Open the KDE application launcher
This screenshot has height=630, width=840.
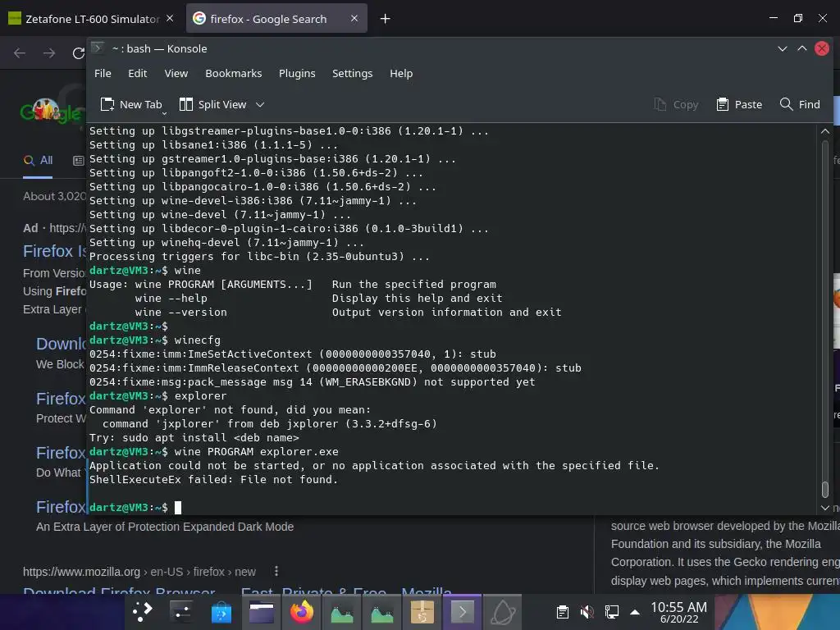(142, 612)
